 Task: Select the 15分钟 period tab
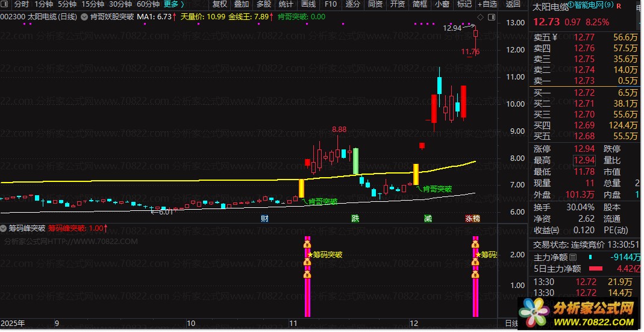coord(93,5)
